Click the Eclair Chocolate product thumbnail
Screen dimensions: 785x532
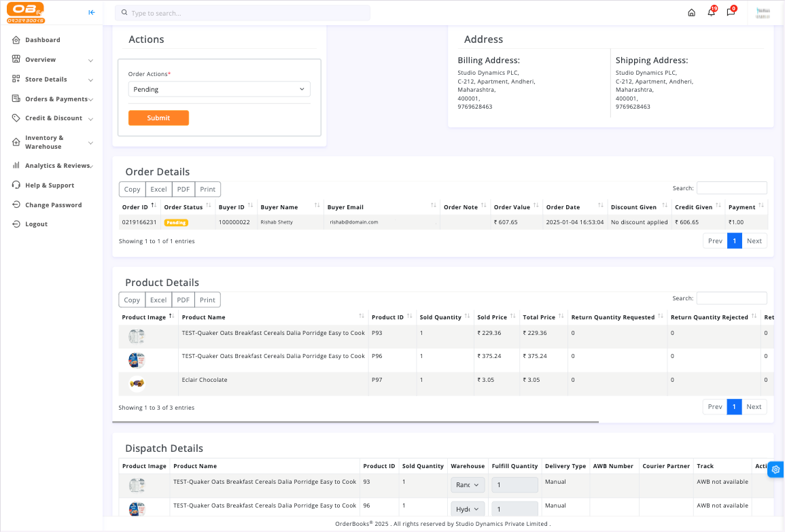137,384
